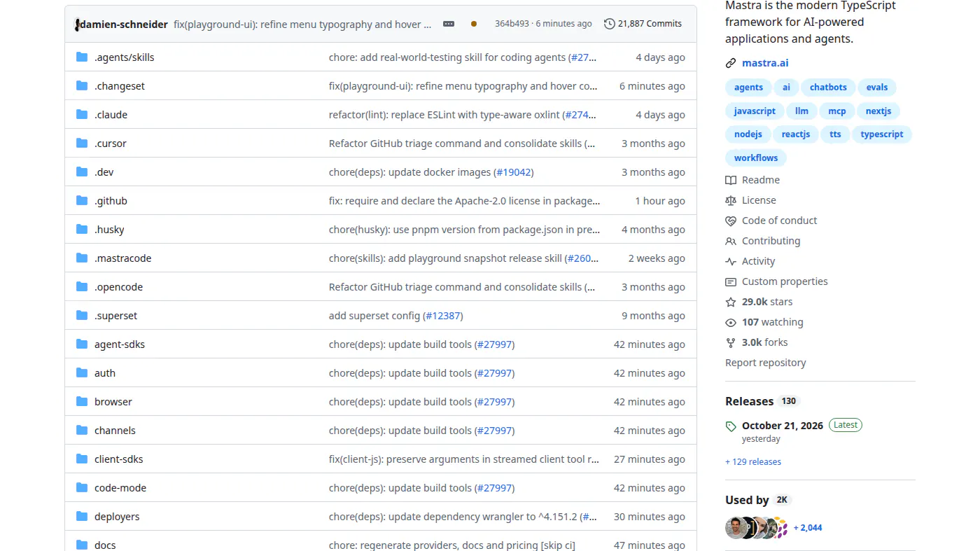Open damien-schneider's profile link

point(125,24)
